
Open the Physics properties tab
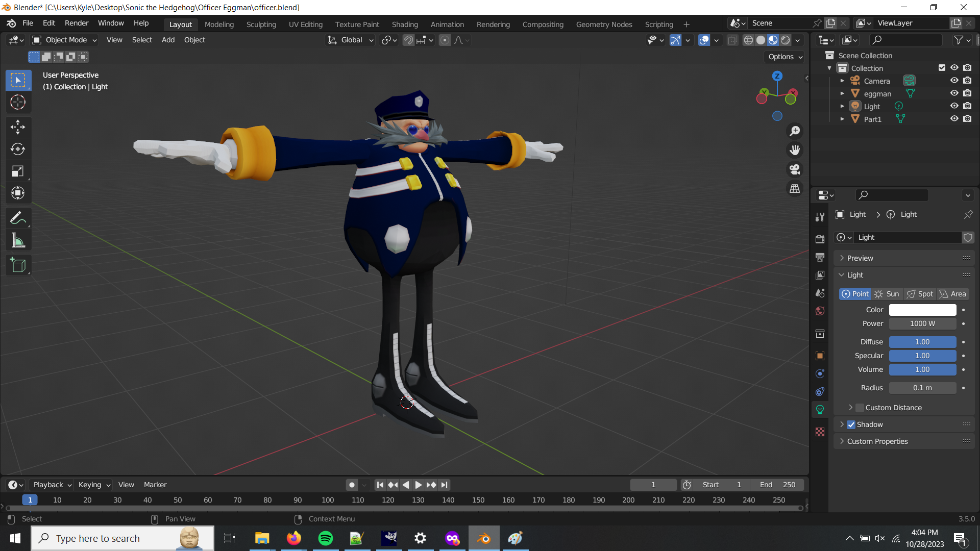(x=820, y=373)
